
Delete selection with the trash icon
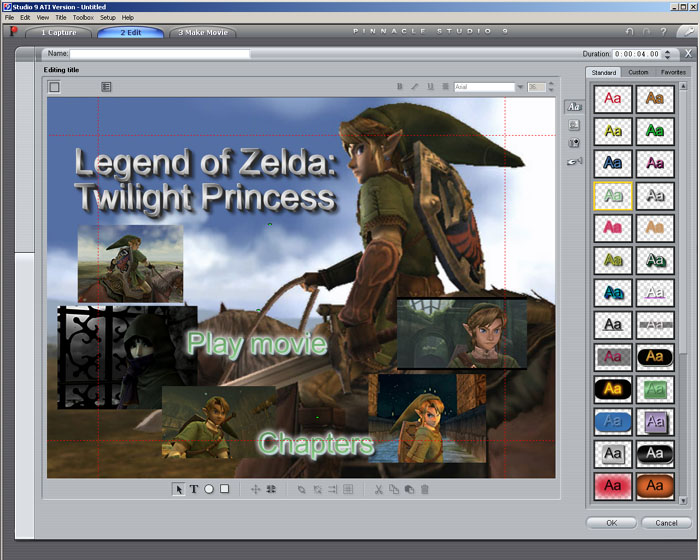coord(425,489)
